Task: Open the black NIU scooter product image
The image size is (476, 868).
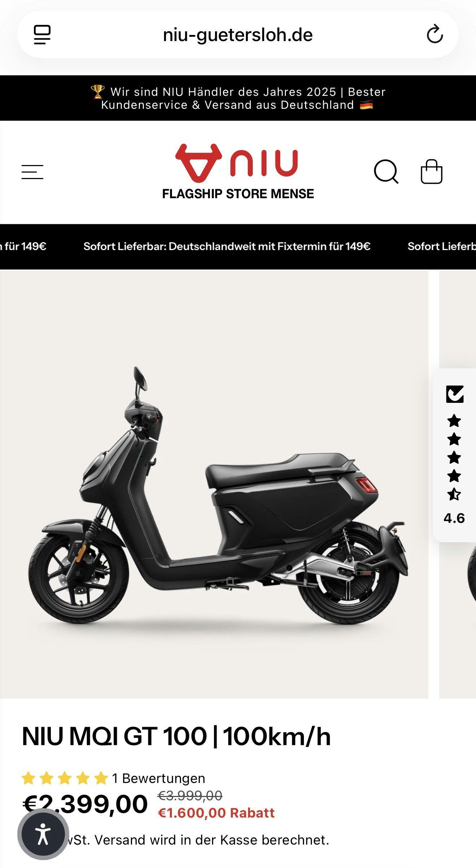Action: tap(214, 484)
